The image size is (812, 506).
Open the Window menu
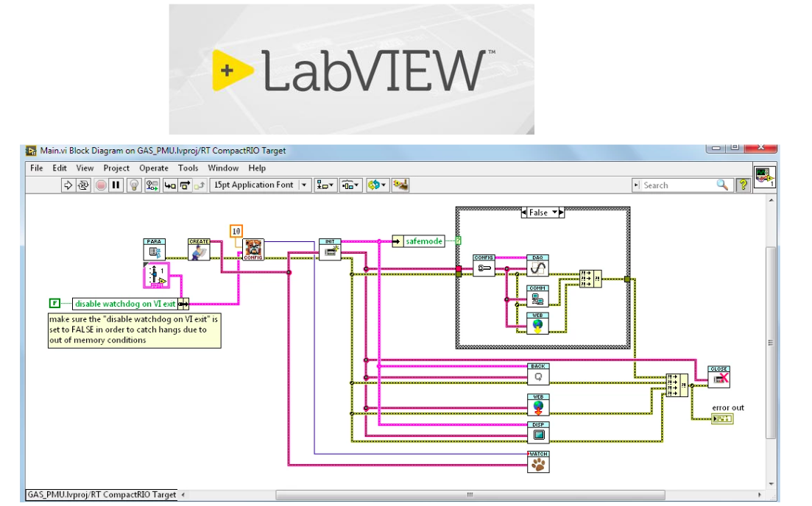[x=223, y=168]
